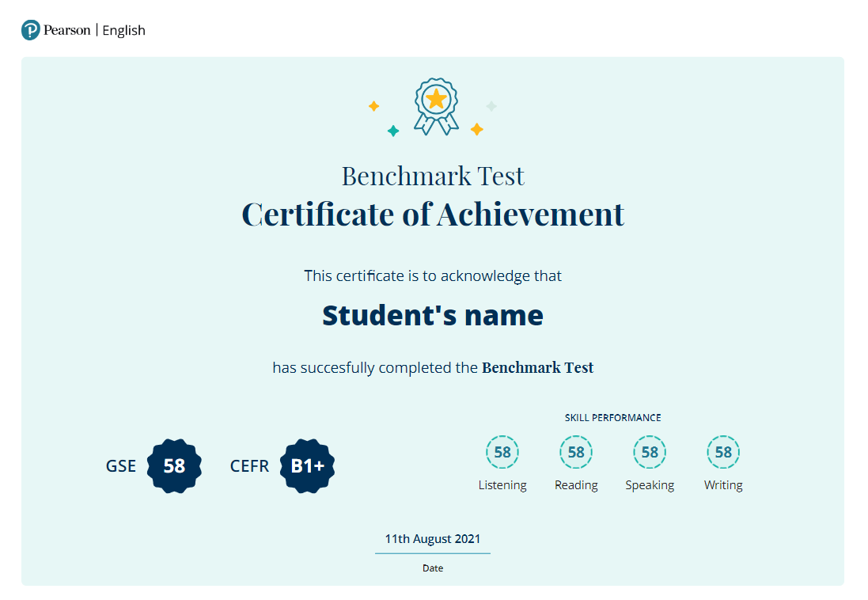Click the Pearson logo icon
This screenshot has width=868, height=600.
tap(30, 31)
